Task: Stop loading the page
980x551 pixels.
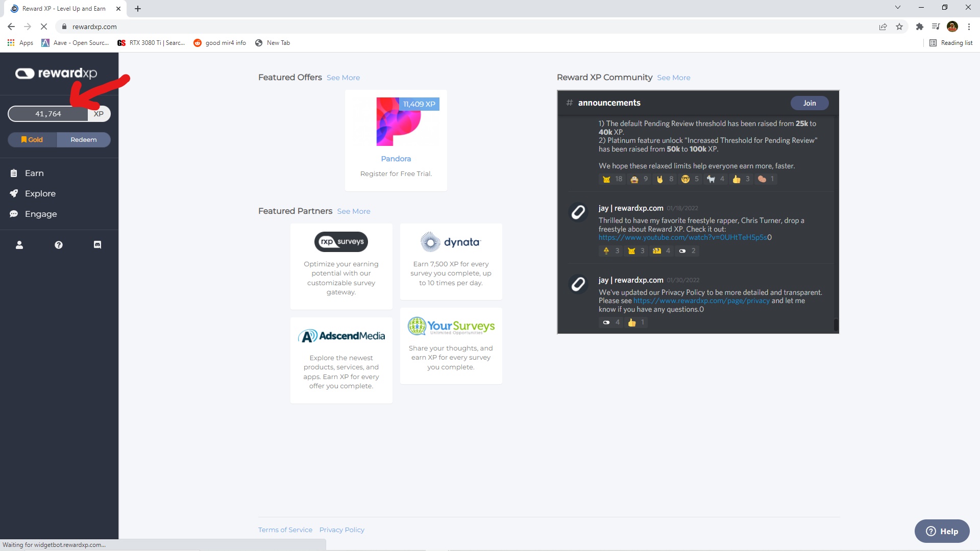Action: pyautogui.click(x=44, y=27)
